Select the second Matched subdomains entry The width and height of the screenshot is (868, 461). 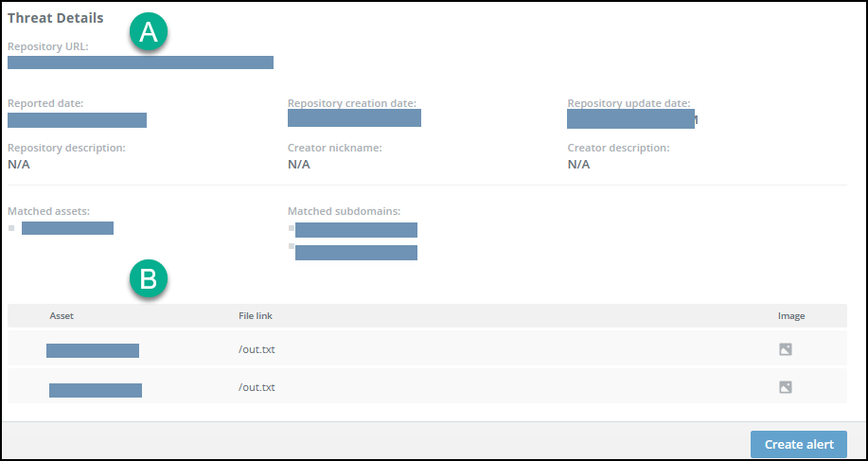tap(356, 252)
